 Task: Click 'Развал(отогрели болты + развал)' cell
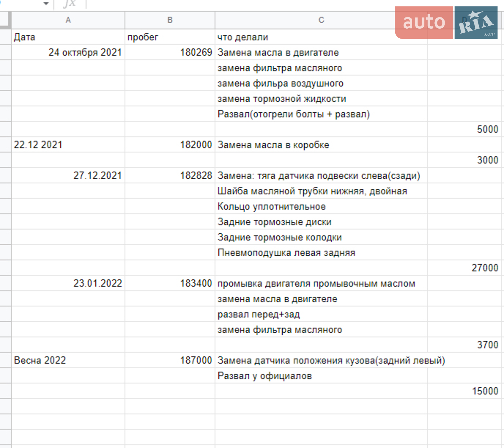click(321, 114)
